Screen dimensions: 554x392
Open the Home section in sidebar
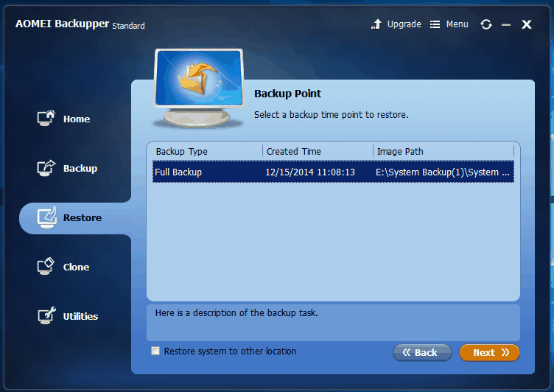point(63,119)
